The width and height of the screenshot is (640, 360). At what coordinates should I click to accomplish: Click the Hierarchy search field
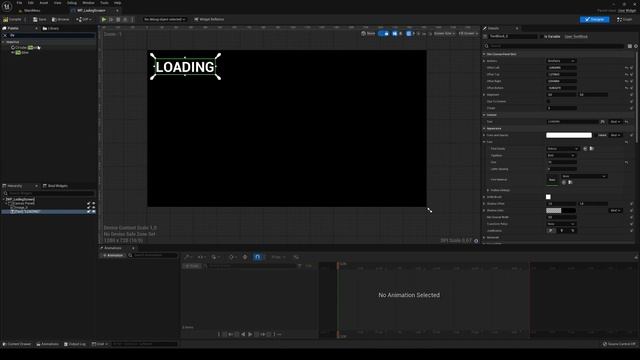pos(49,193)
